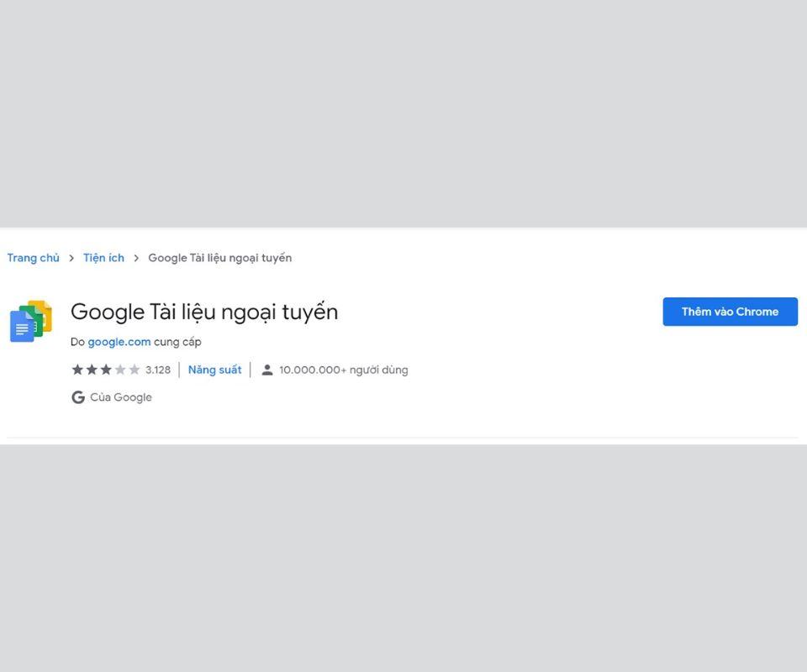Open the Năng suất category link
Image resolution: width=807 pixels, height=672 pixels.
(214, 370)
